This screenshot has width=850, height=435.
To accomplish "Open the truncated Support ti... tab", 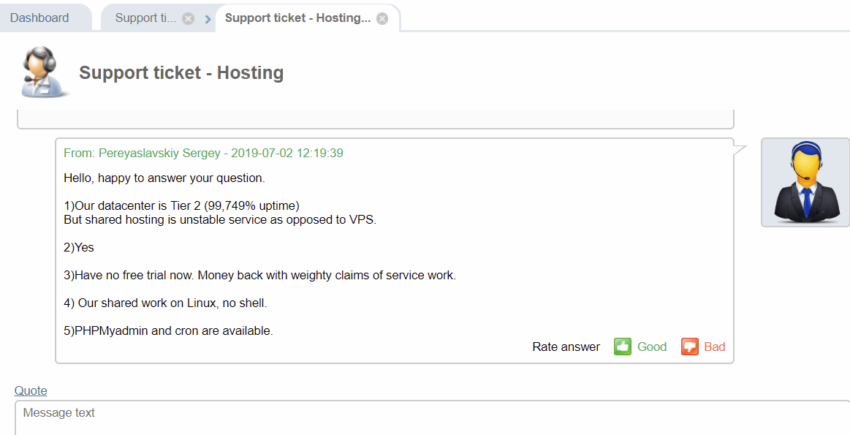I will pyautogui.click(x=145, y=18).
